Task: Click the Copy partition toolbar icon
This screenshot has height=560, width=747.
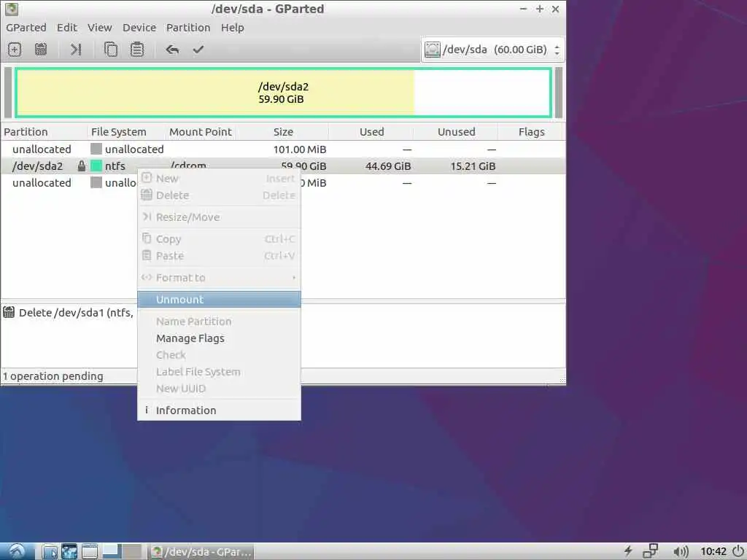Action: [111, 50]
